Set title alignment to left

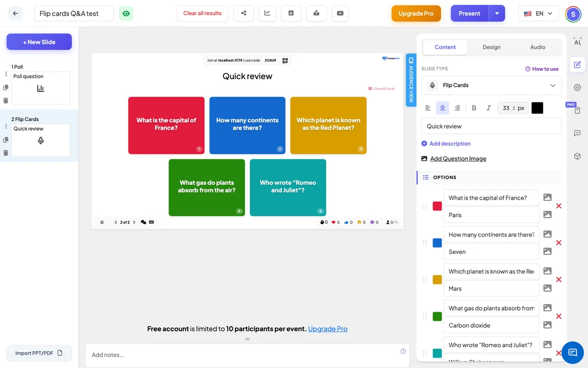(x=428, y=108)
